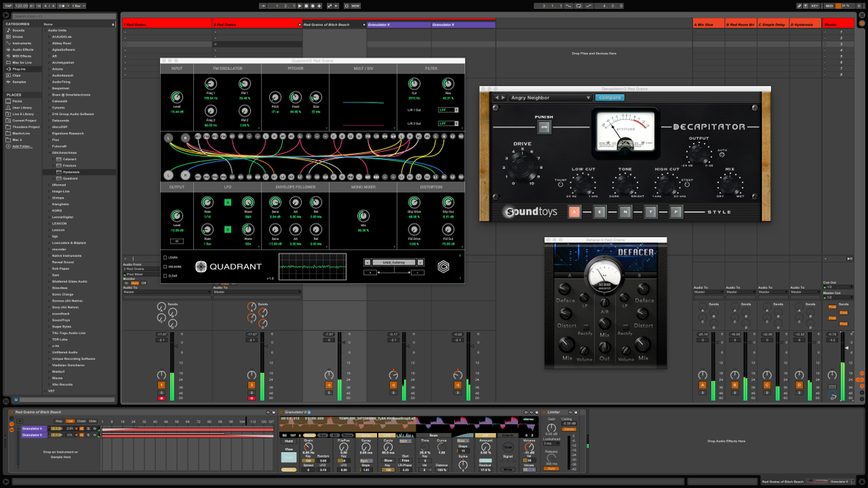The width and height of the screenshot is (868, 488).
Task: Select style A in Decapitator
Action: click(x=574, y=212)
